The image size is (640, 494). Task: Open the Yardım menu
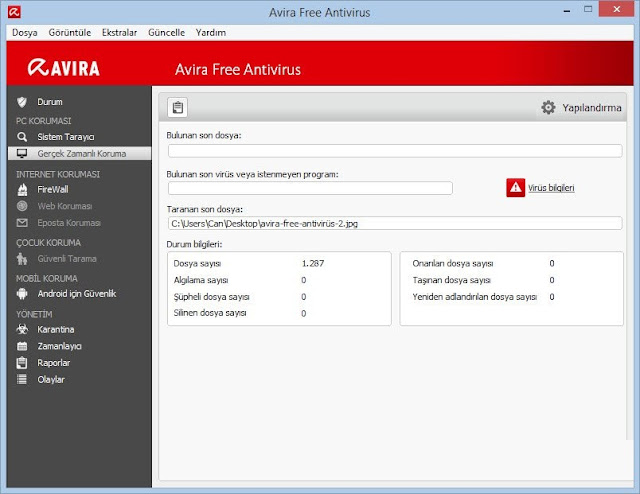point(211,33)
